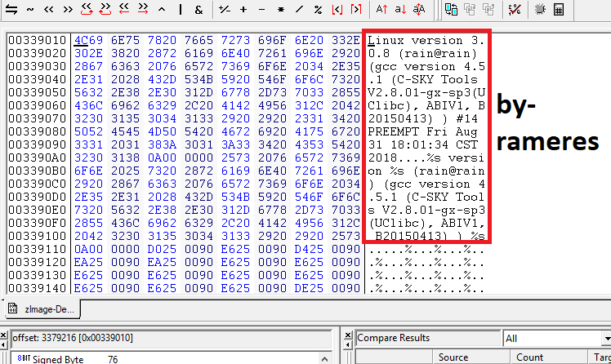Select the Set Ceiling tool
611x364 pixels.
click(356, 9)
